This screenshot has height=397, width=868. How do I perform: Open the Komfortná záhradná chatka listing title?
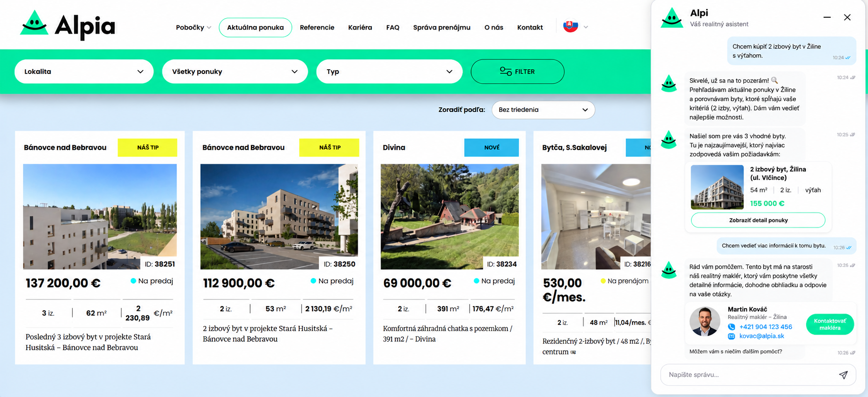click(x=448, y=334)
